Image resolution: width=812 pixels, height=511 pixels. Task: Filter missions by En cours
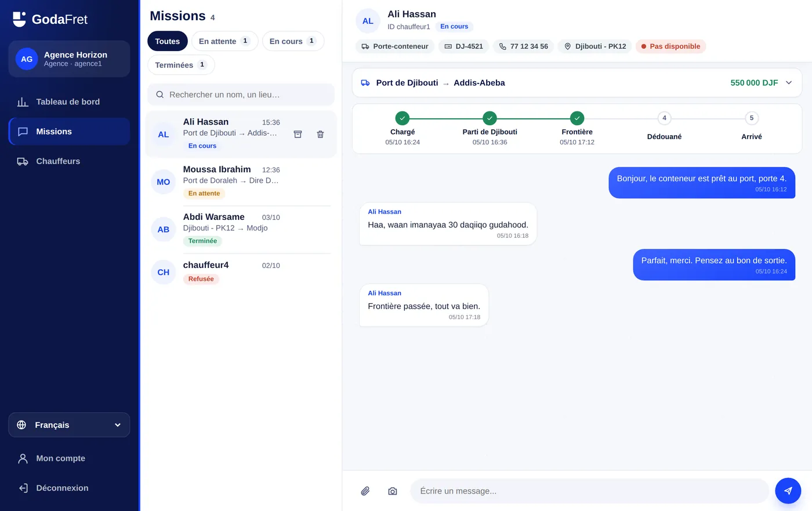(x=293, y=41)
